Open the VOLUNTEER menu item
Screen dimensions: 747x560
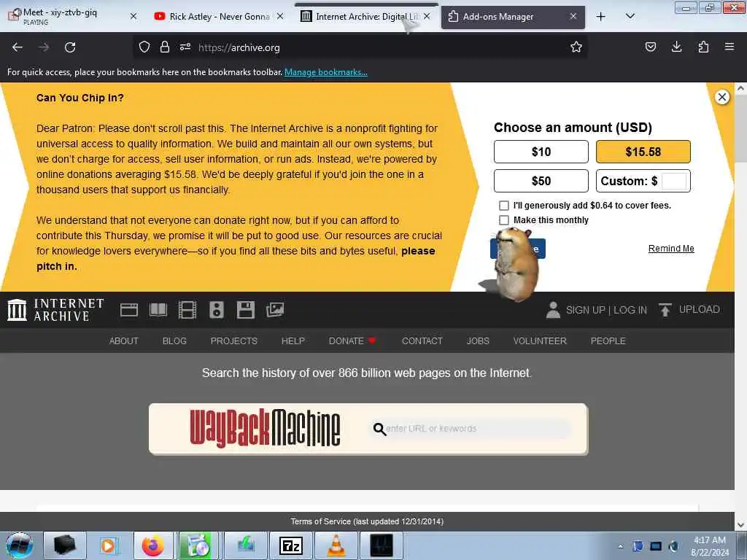coord(540,341)
